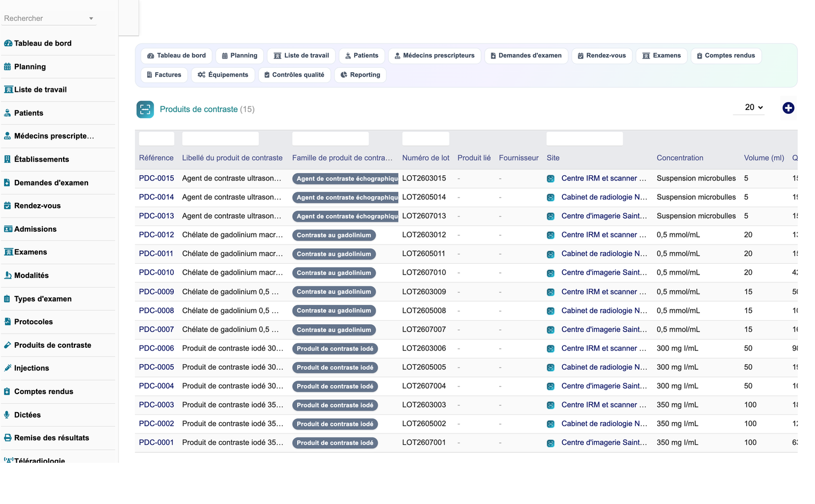The width and height of the screenshot is (815, 504).
Task: Open the Planning tab in top bar
Action: 240,56
